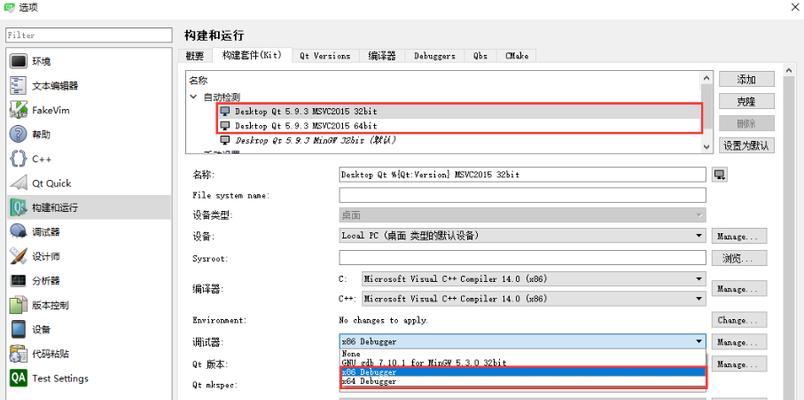The image size is (804, 400).
Task: Click the 浏览 (Browse) button for Sysroot
Action: (739, 258)
